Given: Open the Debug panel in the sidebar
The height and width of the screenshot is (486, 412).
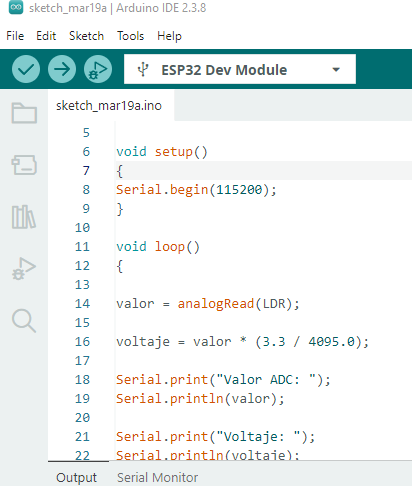Looking at the screenshot, I should [24, 269].
